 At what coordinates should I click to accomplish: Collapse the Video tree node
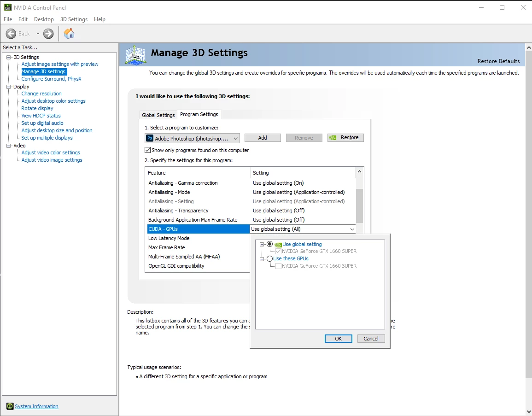[x=9, y=146]
